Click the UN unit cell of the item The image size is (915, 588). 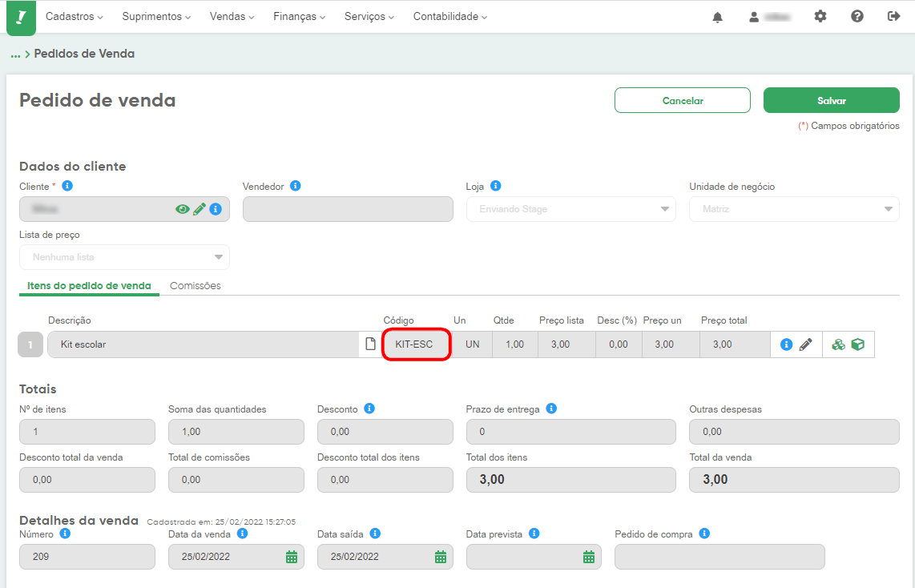tap(472, 344)
